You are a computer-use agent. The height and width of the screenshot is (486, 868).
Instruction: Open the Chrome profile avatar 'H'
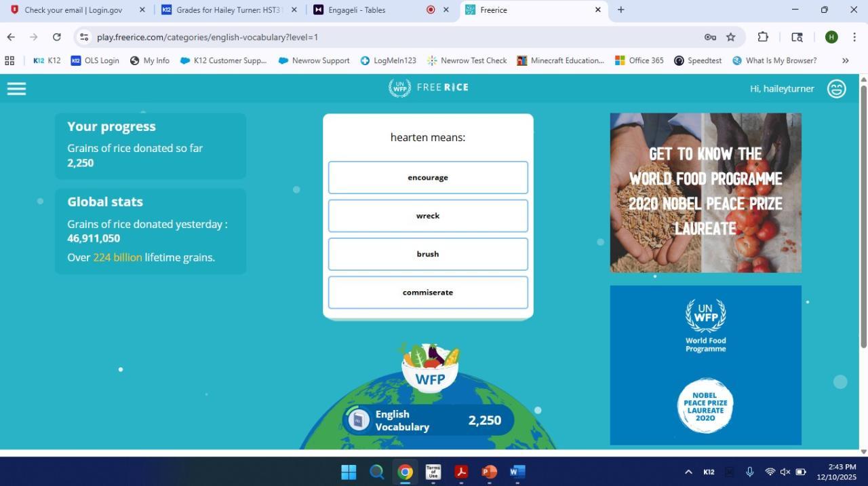[x=831, y=37]
